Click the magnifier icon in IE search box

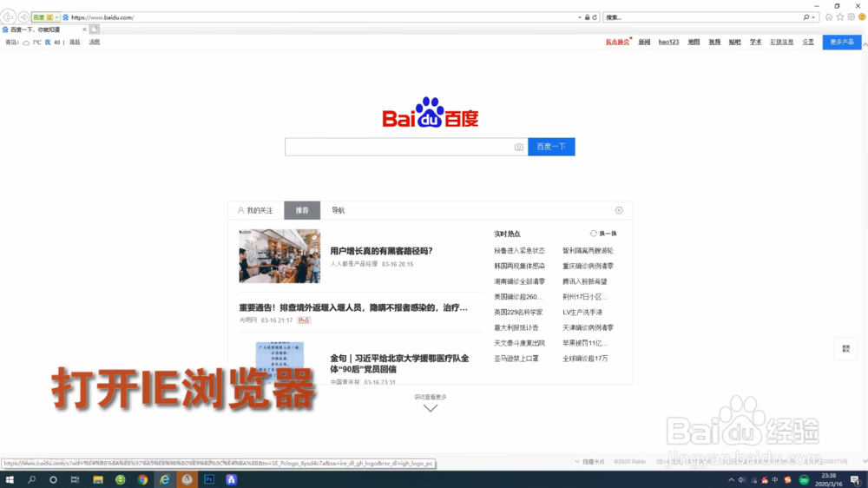click(806, 17)
